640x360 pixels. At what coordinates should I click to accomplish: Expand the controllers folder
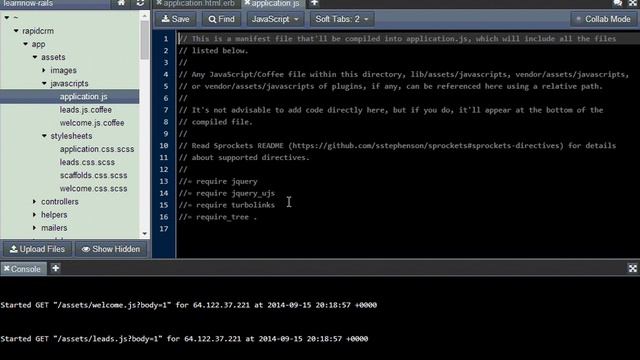tap(35, 202)
